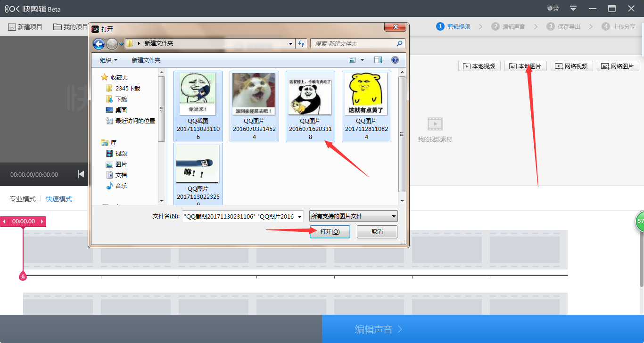Image resolution: width=644 pixels, height=343 pixels.
Task: Click the 00:00.00 timeline playhead label
Action: click(x=23, y=221)
